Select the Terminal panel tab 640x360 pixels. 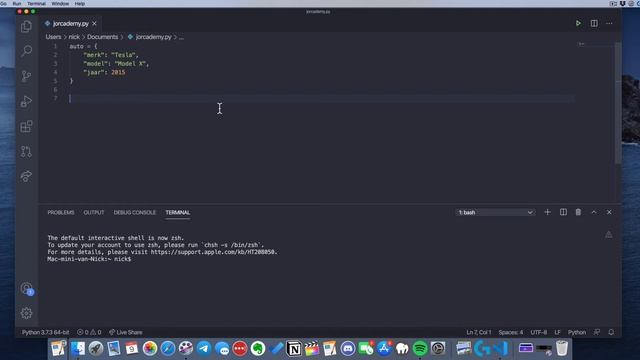pos(178,213)
